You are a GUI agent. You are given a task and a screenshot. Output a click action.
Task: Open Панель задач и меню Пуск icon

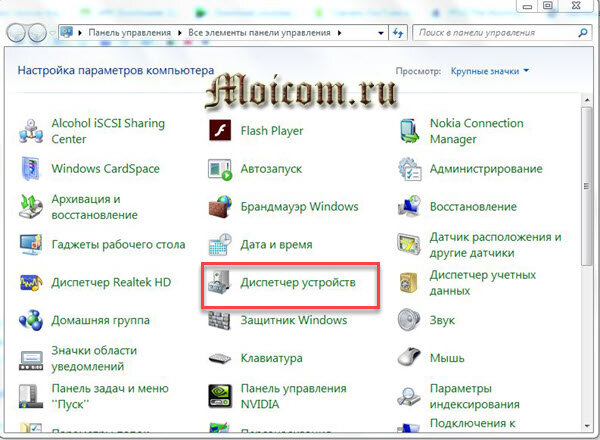[x=31, y=396]
